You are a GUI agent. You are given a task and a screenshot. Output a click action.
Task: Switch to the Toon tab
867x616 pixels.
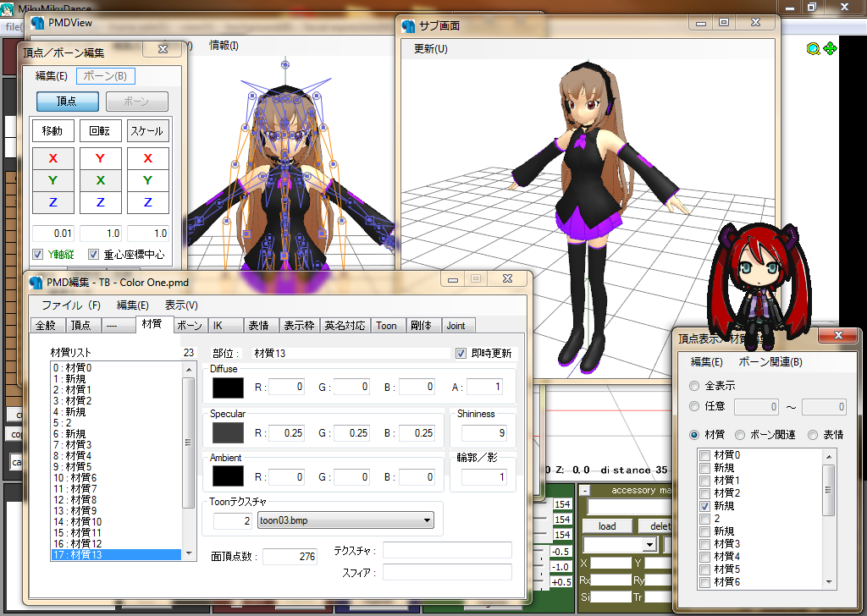point(386,326)
